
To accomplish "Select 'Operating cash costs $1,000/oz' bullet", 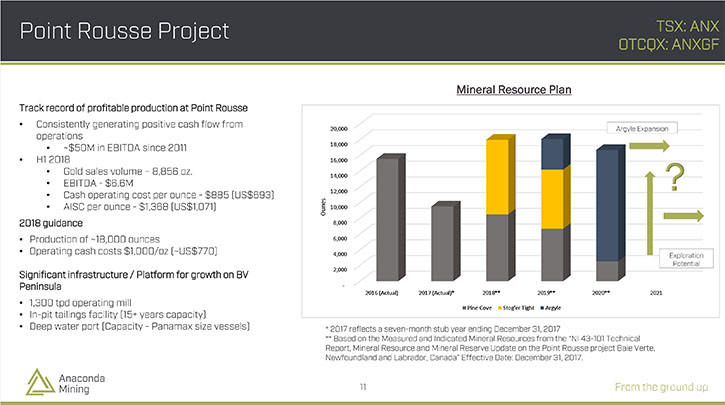I will 123,251.
